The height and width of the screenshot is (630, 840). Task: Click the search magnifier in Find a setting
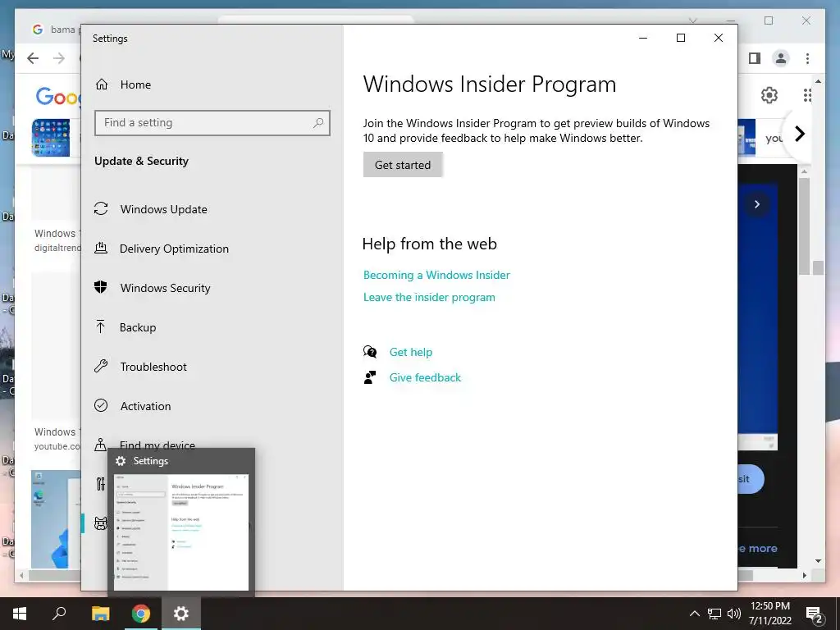point(318,123)
